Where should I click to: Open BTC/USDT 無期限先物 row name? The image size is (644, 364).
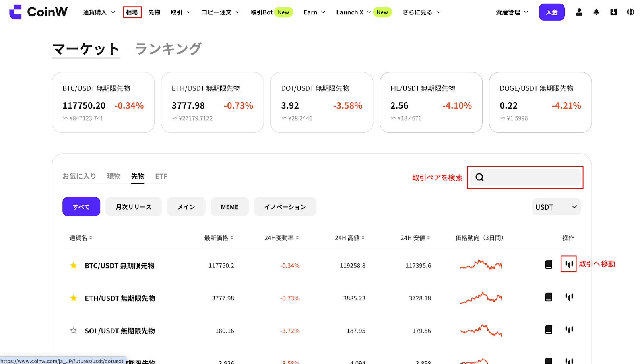pyautogui.click(x=120, y=265)
